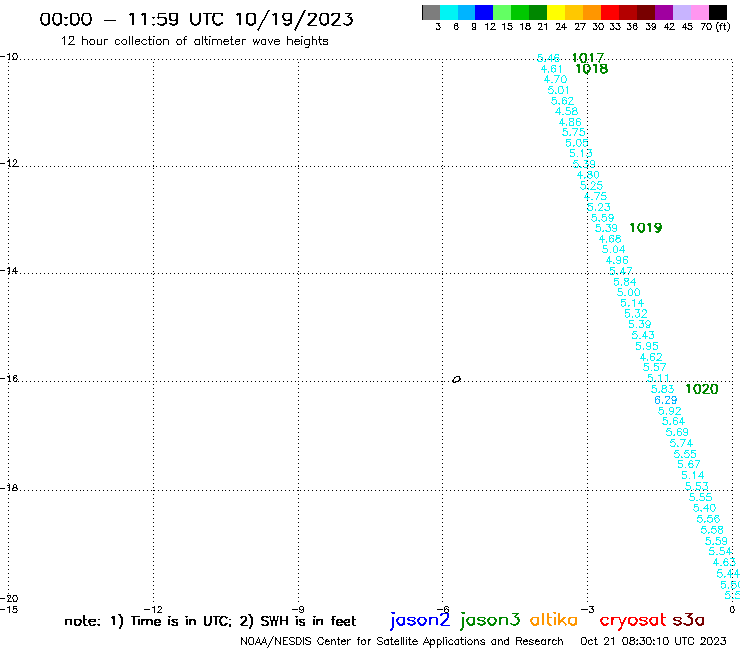Click the gray swatch in the color scale

pos(431,12)
